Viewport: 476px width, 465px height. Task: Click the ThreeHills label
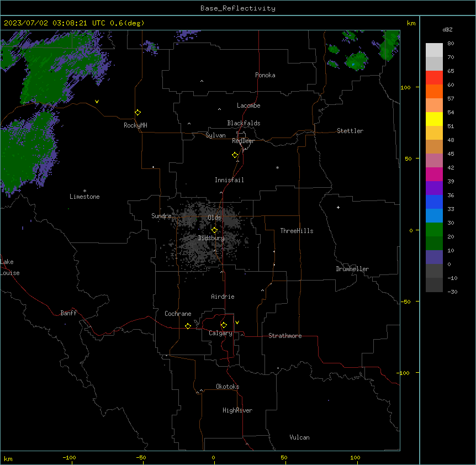coord(297,231)
